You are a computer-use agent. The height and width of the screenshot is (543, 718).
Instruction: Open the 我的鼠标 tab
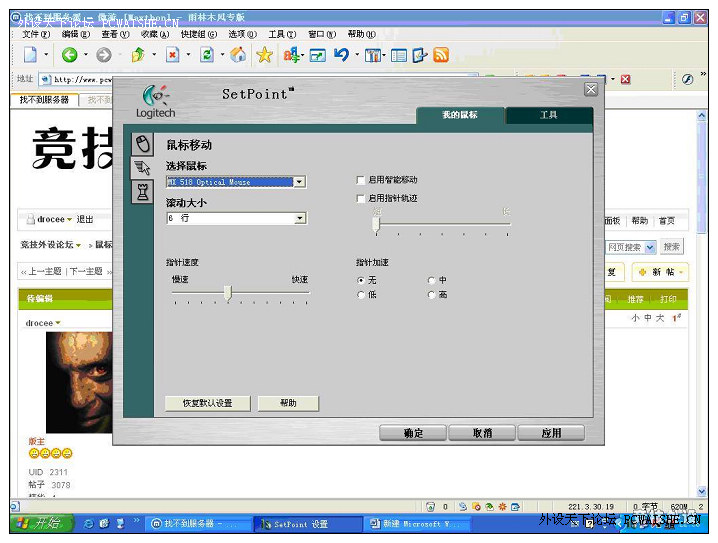460,116
